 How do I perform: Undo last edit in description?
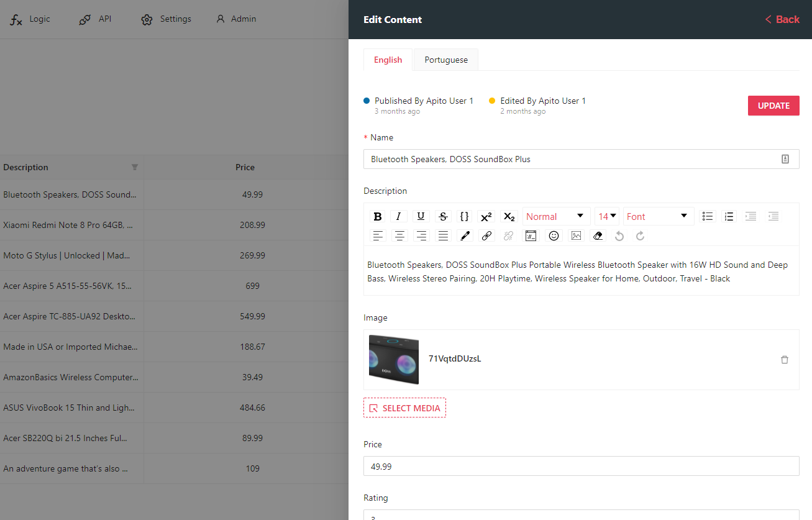coord(619,235)
